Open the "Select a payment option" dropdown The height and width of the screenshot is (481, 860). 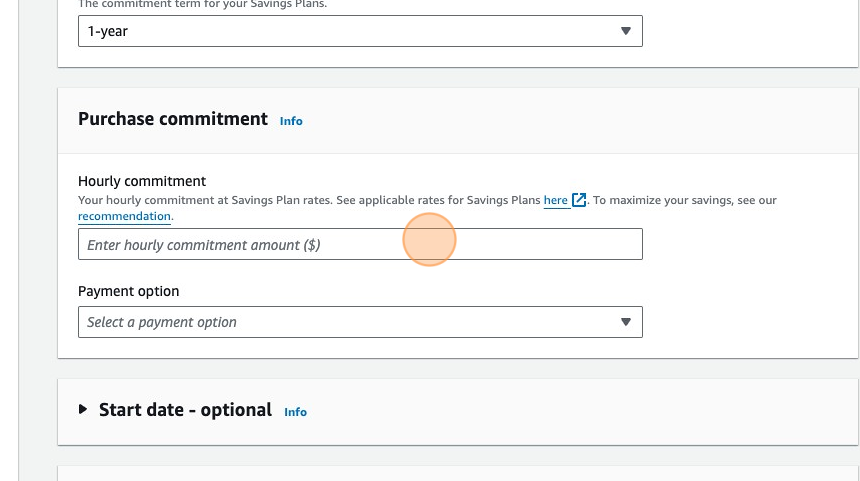pyautogui.click(x=350, y=322)
